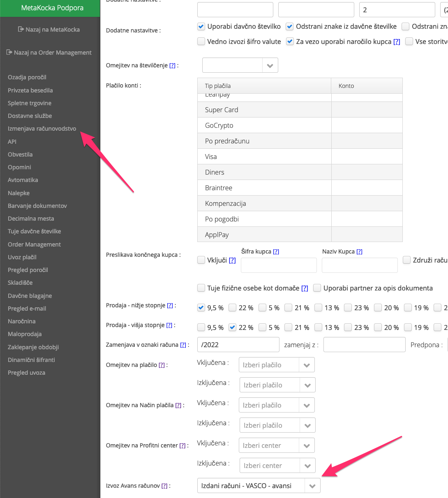Open Izključena Izberi center dropdown

pos(277,466)
